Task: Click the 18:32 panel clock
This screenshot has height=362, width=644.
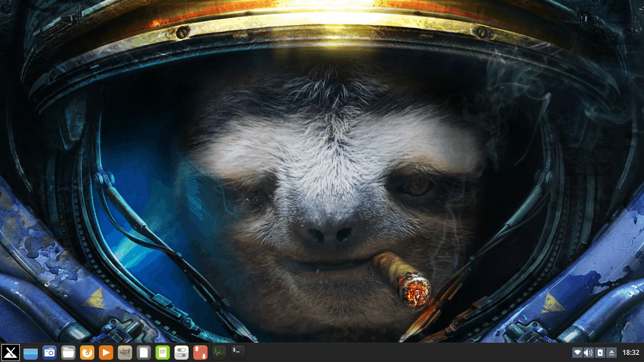Action: 631,353
